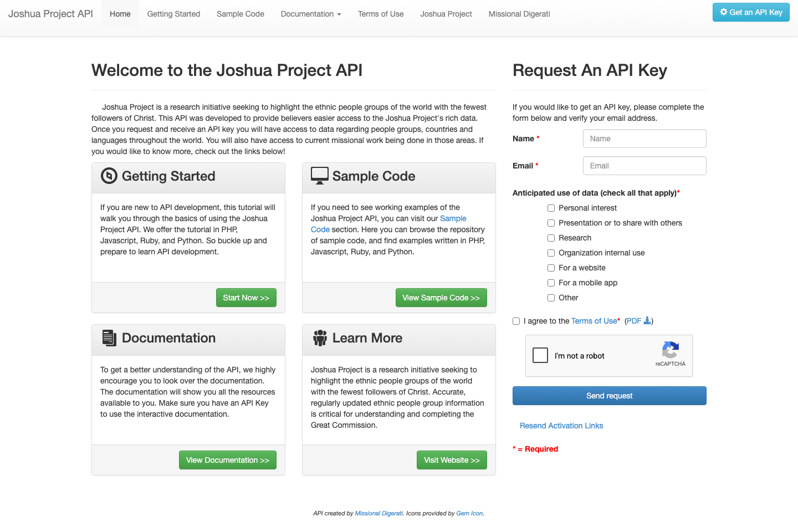Enable the Research data use option
The width and height of the screenshot is (798, 532).
(551, 238)
